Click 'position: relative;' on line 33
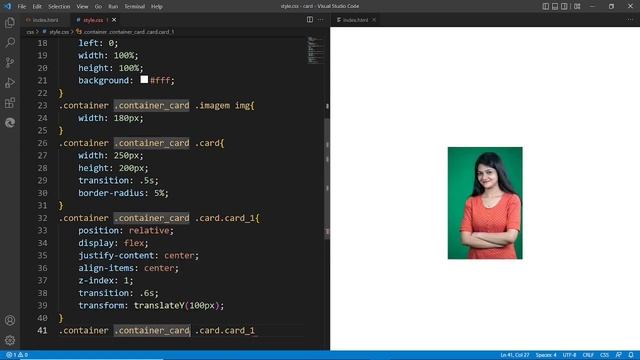Image resolution: width=640 pixels, height=360 pixels. pos(126,230)
